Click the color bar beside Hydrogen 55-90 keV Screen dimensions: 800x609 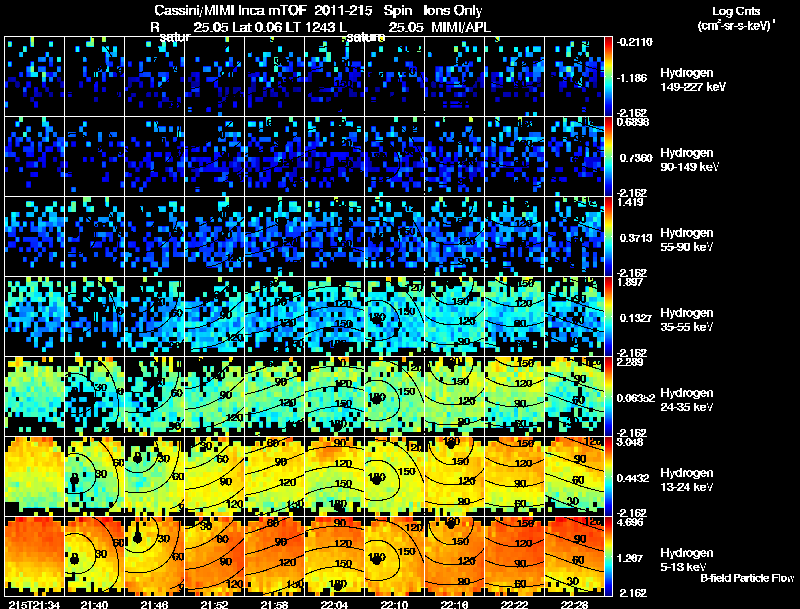tap(608, 237)
